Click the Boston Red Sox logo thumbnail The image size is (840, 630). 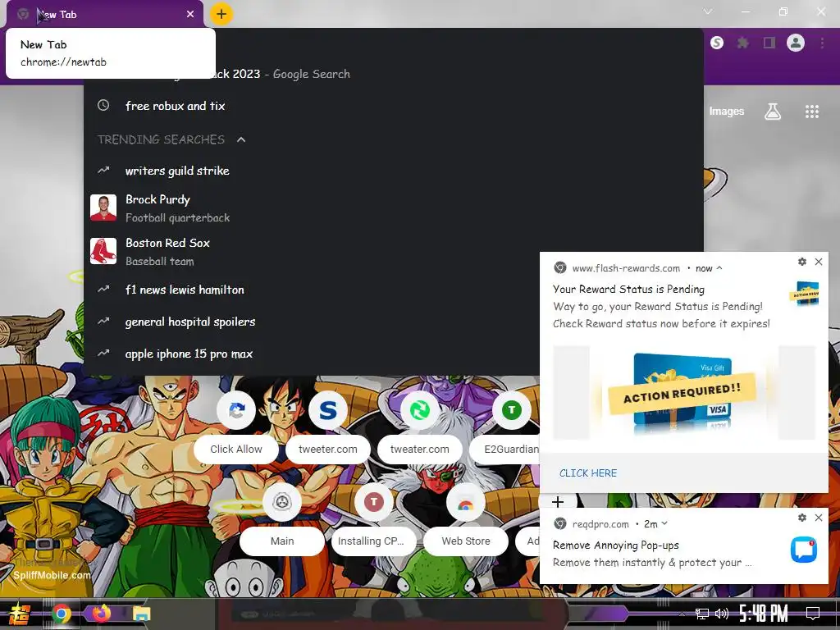[103, 251]
